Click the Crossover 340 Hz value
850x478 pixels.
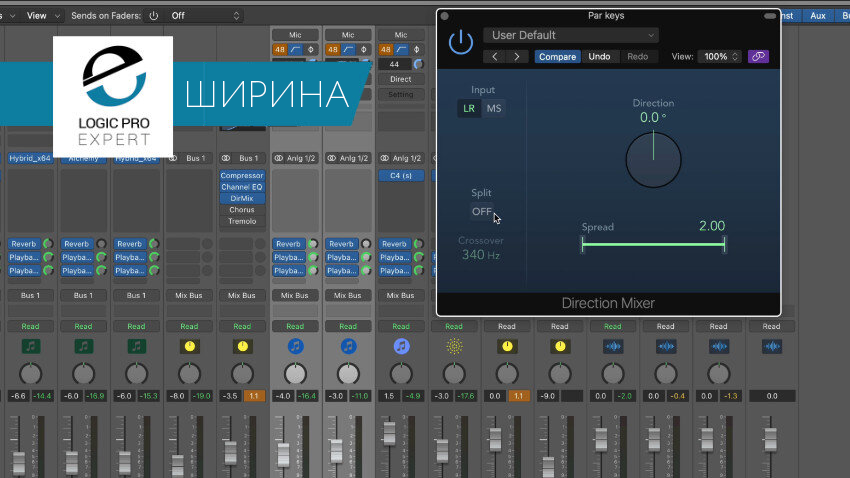pos(480,255)
